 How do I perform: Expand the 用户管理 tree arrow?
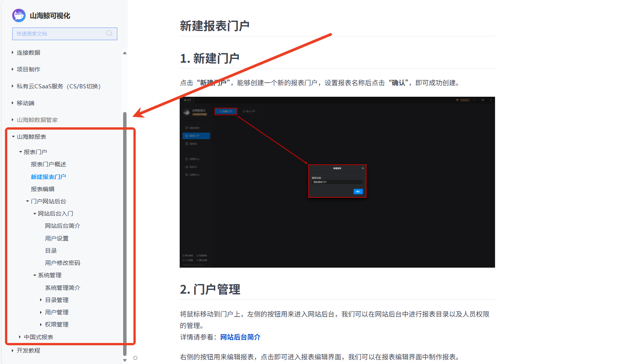point(41,312)
